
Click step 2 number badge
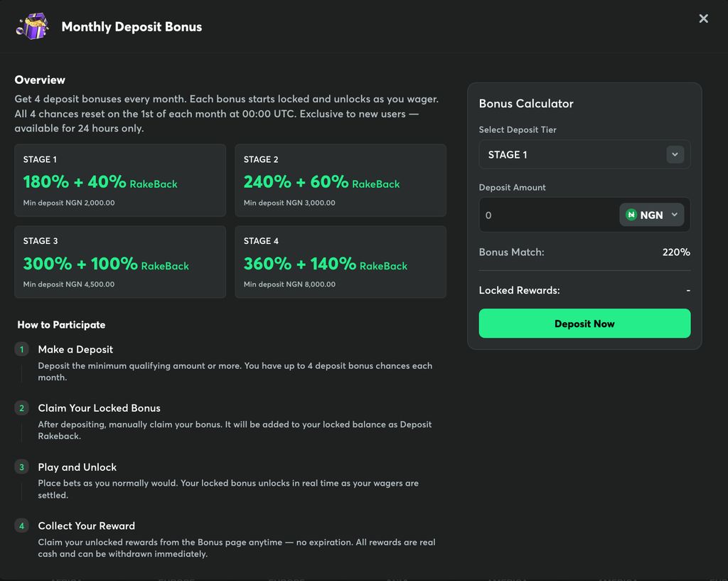tap(22, 408)
